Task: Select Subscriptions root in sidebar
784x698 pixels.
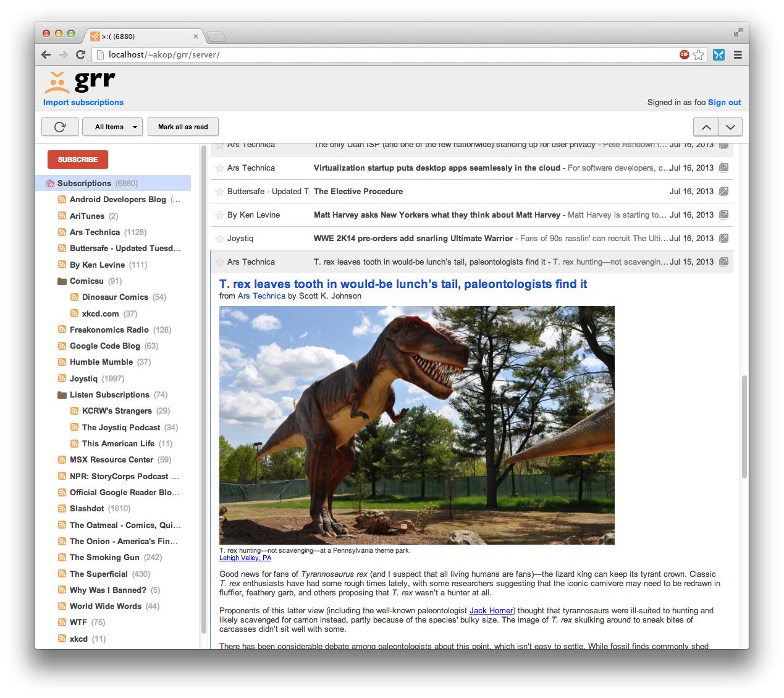Action: [113, 183]
